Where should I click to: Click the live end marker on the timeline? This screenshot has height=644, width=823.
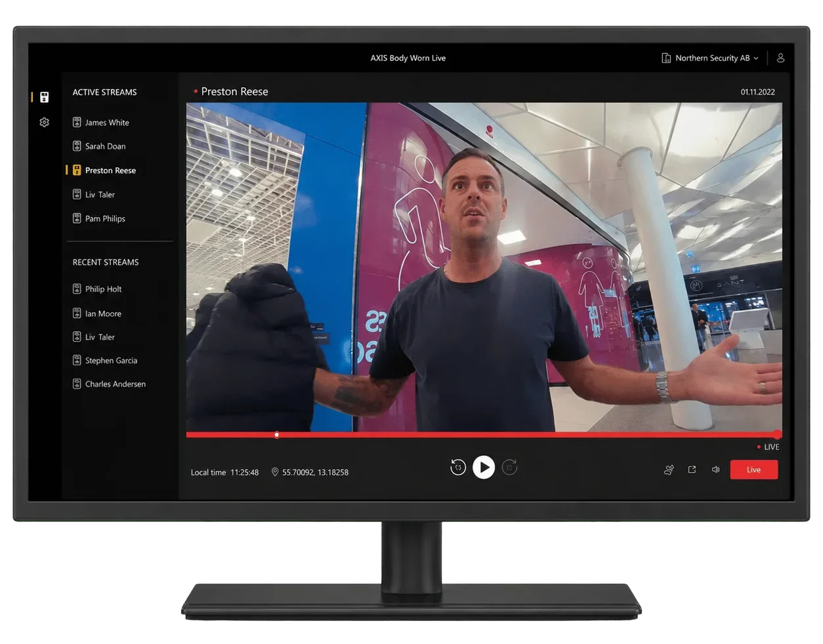tap(778, 434)
